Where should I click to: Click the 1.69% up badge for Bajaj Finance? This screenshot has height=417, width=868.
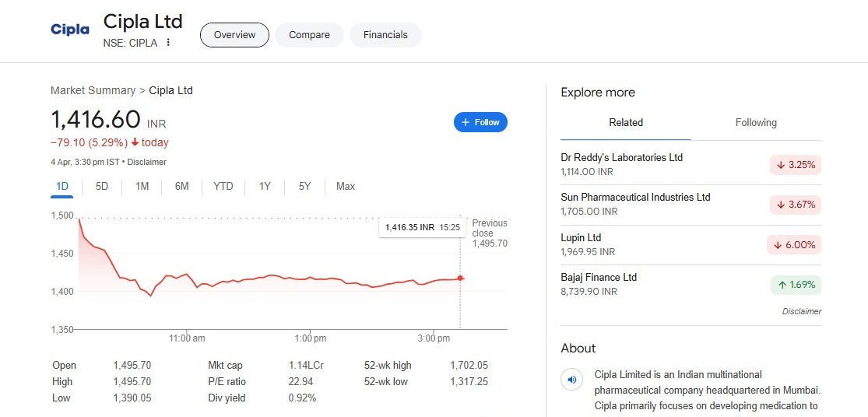(x=796, y=285)
